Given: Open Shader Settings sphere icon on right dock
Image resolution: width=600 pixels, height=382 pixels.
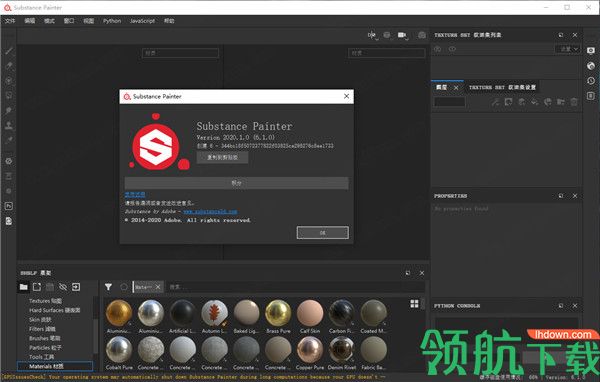Looking at the screenshot, I should point(591,66).
